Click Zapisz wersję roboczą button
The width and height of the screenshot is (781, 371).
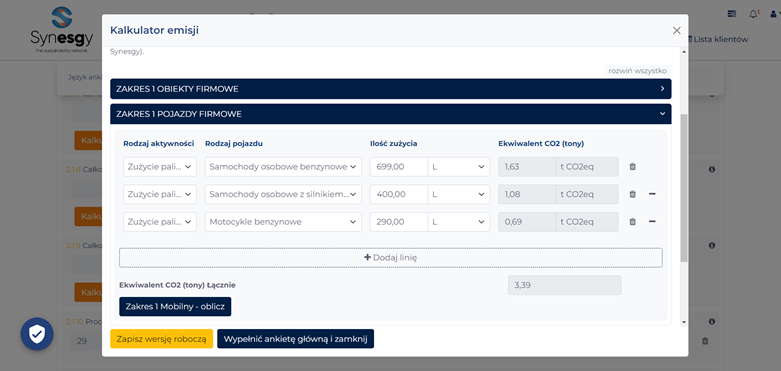click(x=161, y=339)
